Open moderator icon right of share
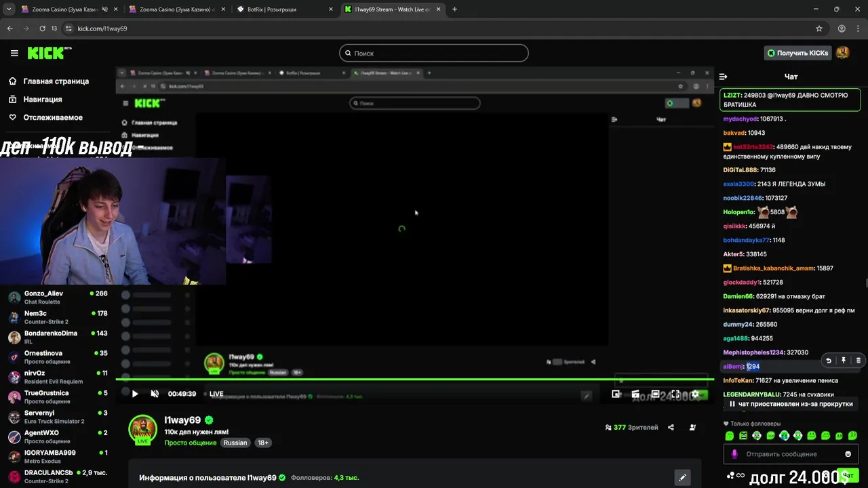The width and height of the screenshot is (868, 488). pyautogui.click(x=692, y=427)
